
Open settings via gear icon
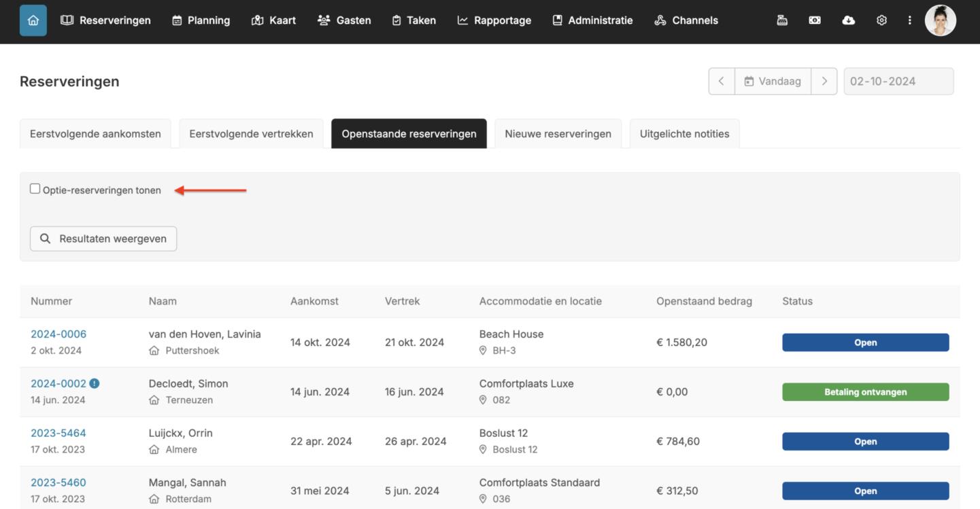click(881, 20)
